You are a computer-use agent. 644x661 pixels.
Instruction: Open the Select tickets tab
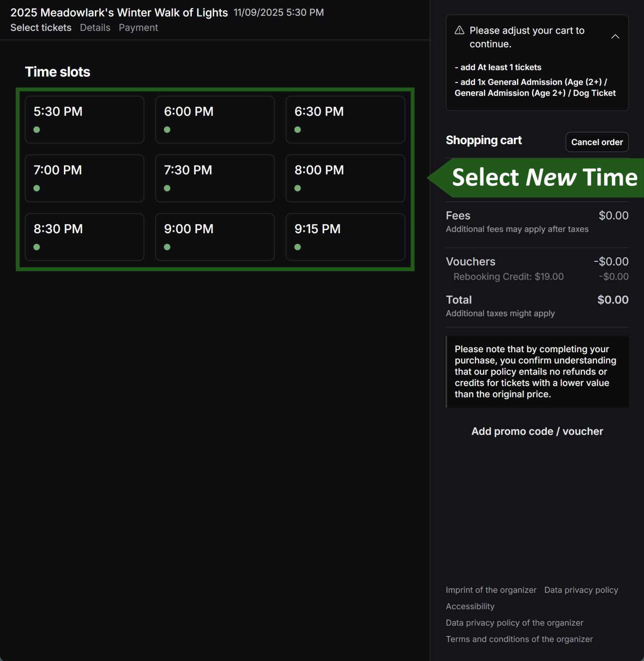pyautogui.click(x=41, y=27)
